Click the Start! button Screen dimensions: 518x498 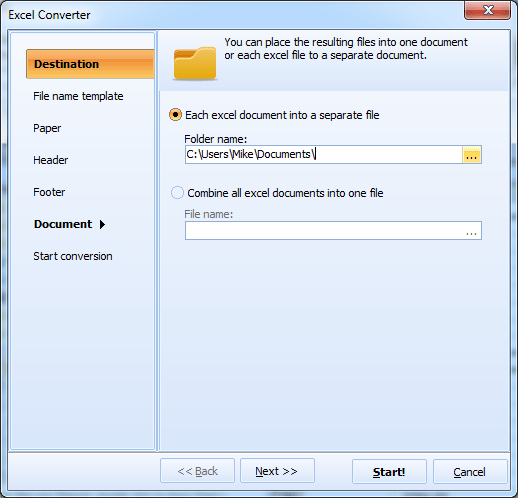click(x=389, y=471)
